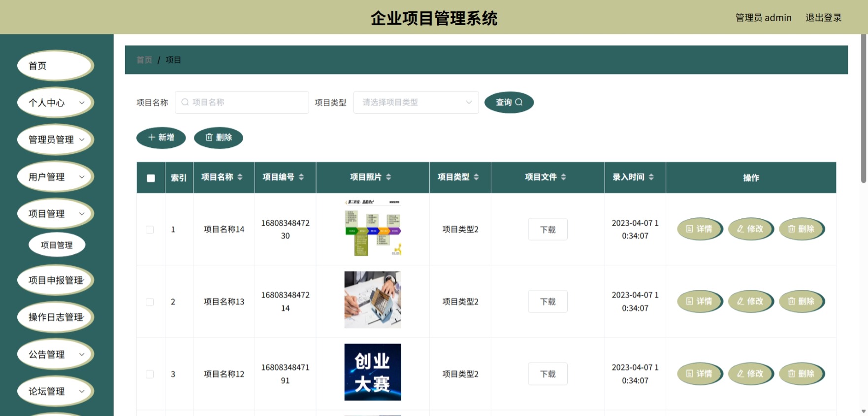
Task: Open the 创业大赛 photo of 项目名称12
Action: pos(373,372)
